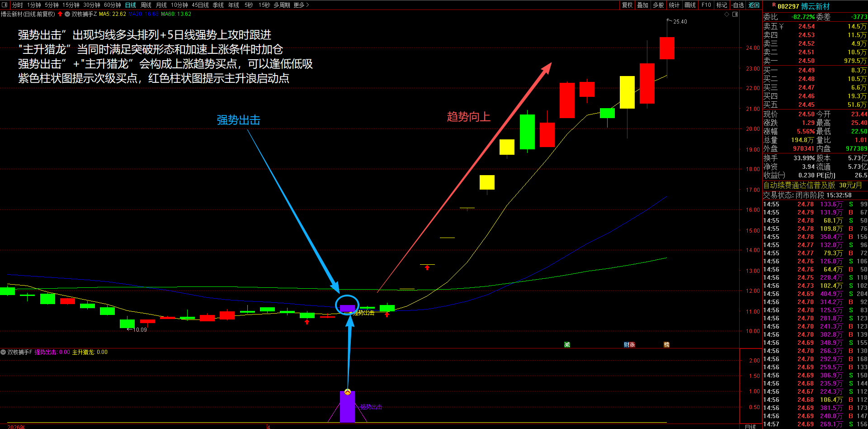Toggle the left sidebar panel icon
The height and width of the screenshot is (429, 868).
[x=5, y=5]
